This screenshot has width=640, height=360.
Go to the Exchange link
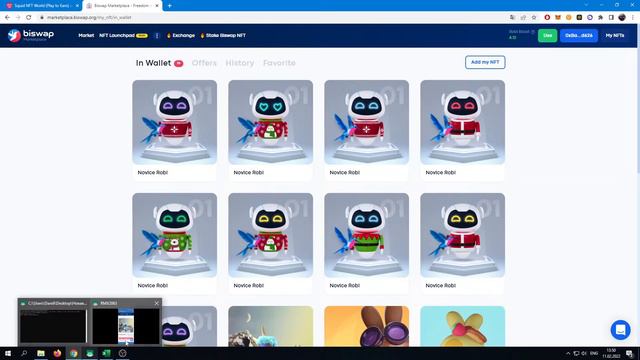click(x=181, y=36)
